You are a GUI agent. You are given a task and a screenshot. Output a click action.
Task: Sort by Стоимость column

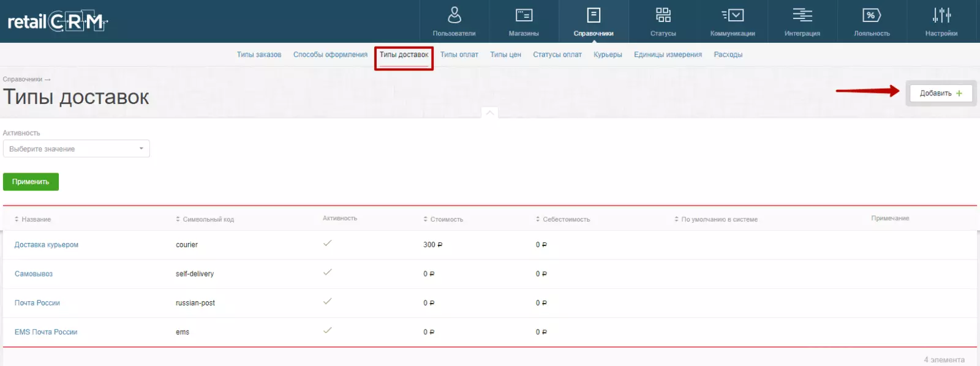tap(443, 219)
